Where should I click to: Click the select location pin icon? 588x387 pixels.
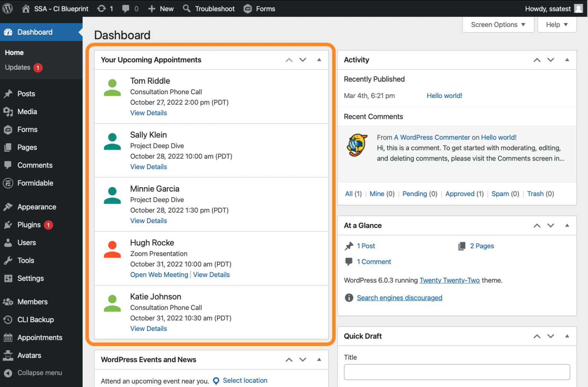pyautogui.click(x=216, y=381)
